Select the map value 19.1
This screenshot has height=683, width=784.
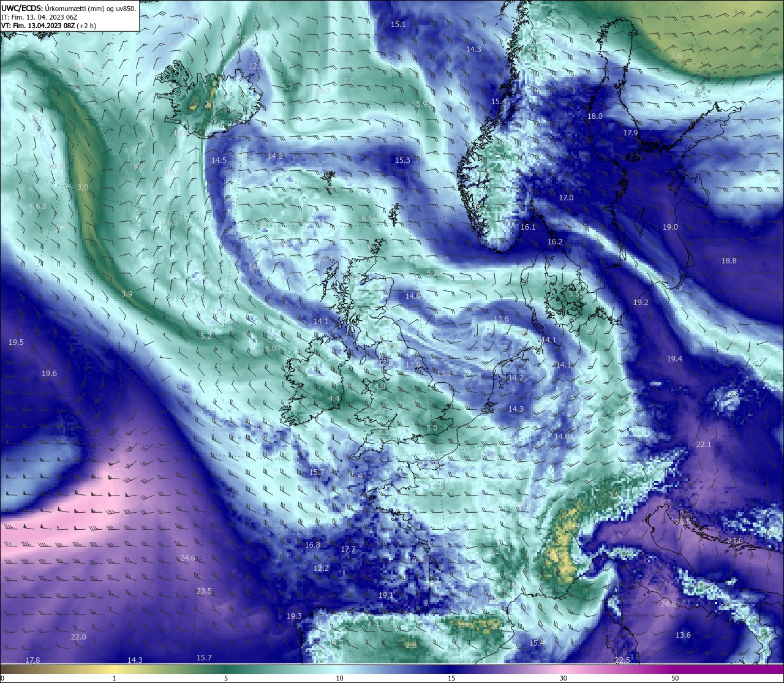(386, 595)
